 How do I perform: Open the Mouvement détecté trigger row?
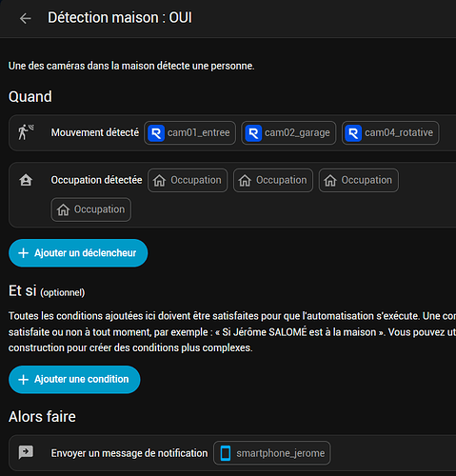click(x=232, y=132)
